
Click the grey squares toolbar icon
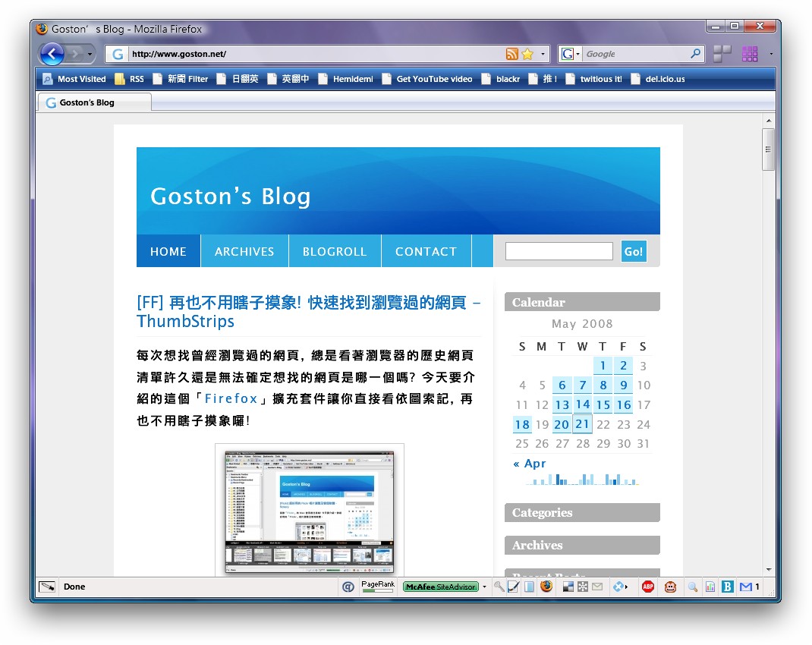(x=722, y=54)
